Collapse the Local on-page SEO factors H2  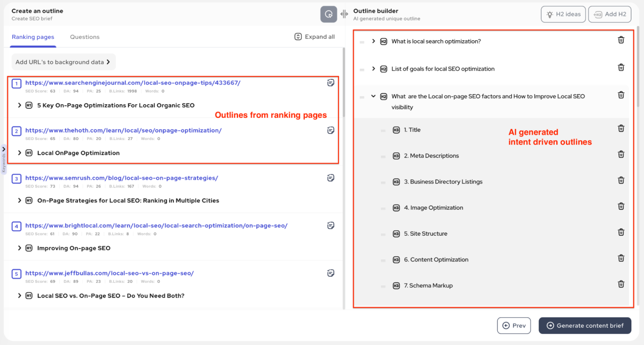[374, 96]
